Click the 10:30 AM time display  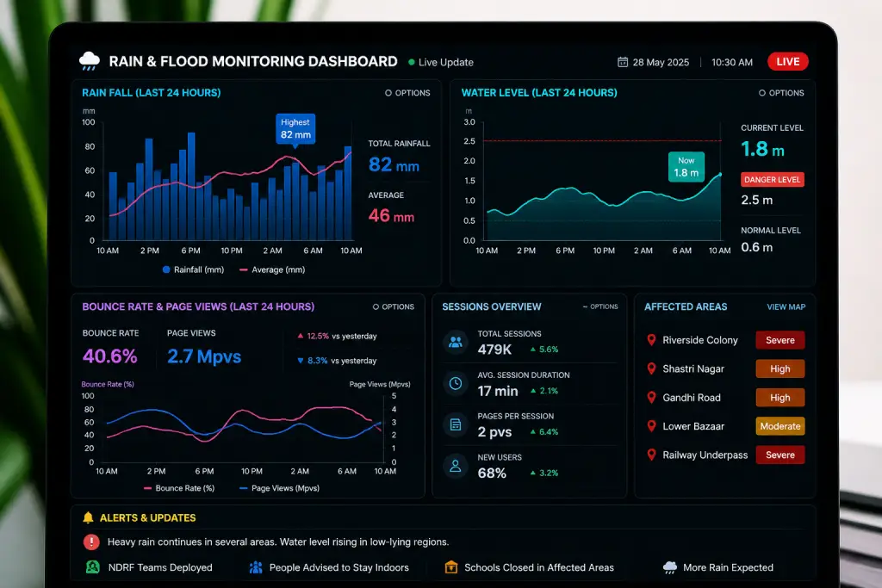coord(732,62)
